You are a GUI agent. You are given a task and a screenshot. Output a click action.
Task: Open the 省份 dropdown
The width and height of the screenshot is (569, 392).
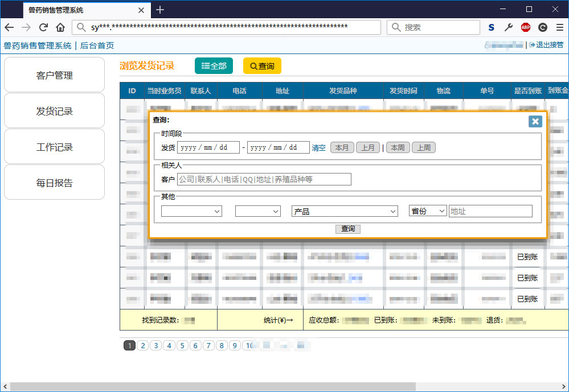428,211
